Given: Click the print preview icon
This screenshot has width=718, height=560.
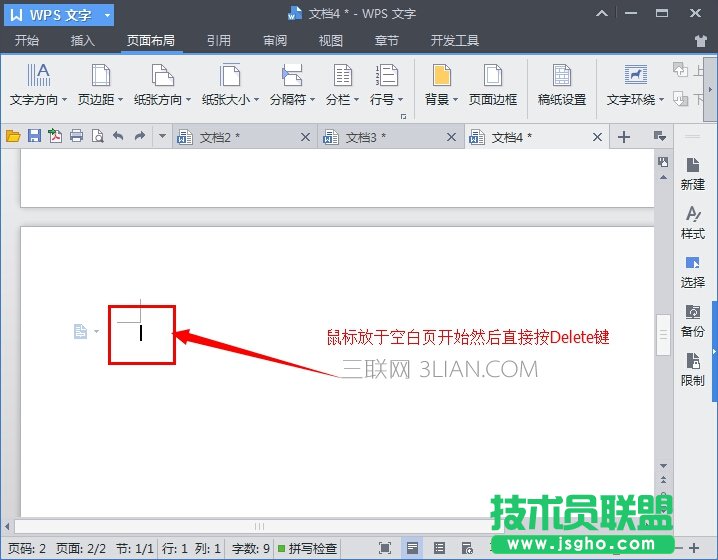Looking at the screenshot, I should coord(98,136).
